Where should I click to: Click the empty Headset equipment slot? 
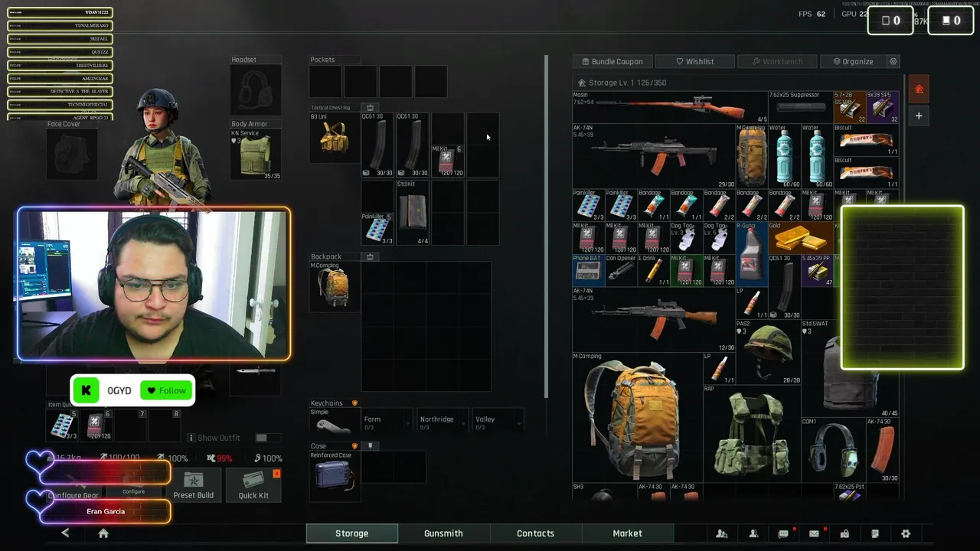click(x=256, y=90)
